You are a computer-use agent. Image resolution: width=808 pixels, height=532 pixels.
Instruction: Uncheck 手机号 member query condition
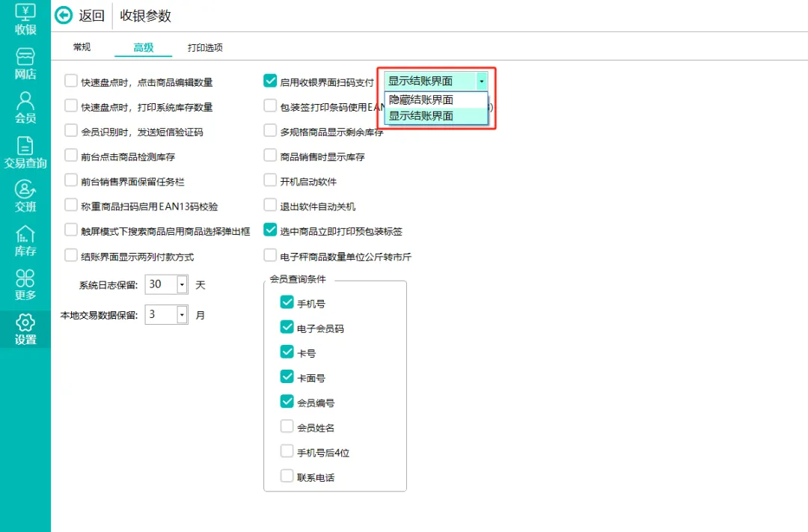[287, 302]
